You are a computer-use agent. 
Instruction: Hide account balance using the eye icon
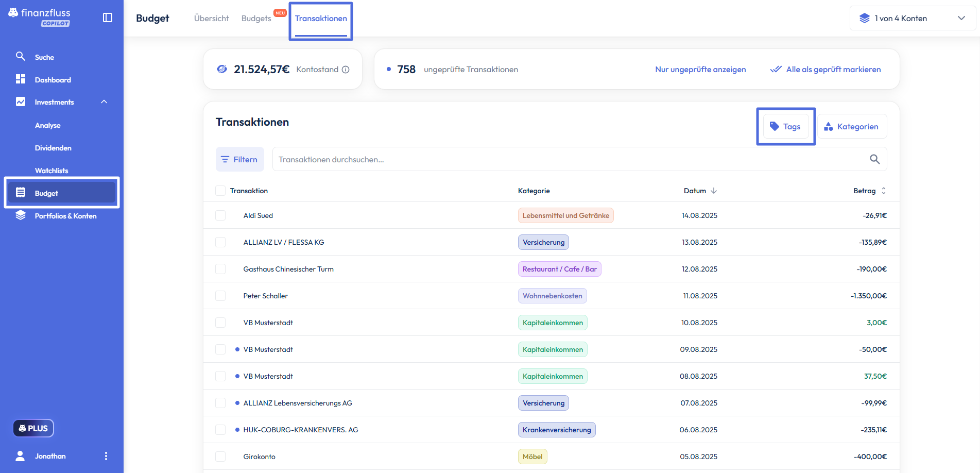222,69
